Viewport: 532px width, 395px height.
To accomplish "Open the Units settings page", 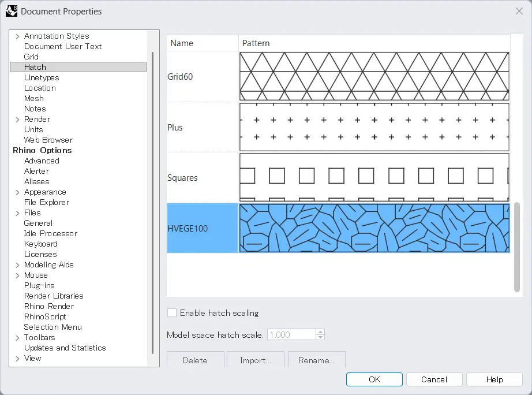I will (33, 129).
